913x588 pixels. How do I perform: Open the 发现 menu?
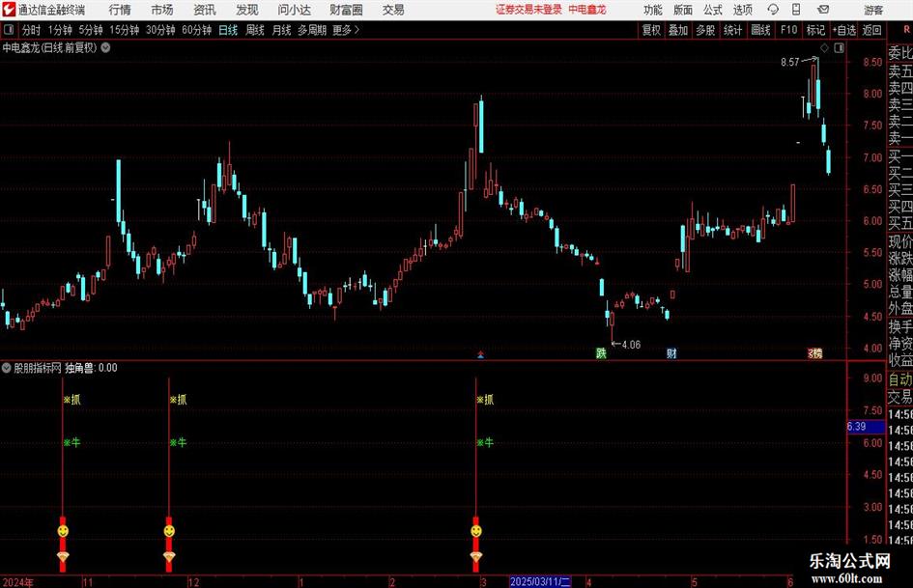point(247,10)
